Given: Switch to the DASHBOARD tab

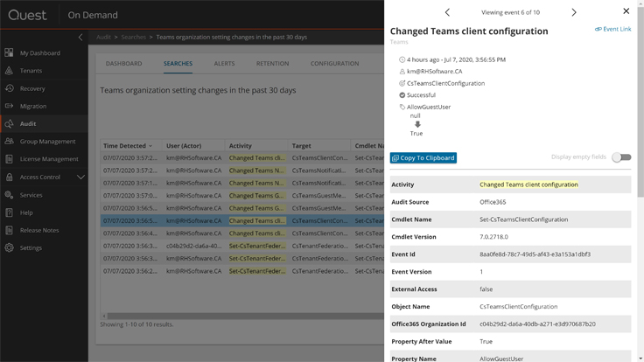Looking at the screenshot, I should pos(123,64).
